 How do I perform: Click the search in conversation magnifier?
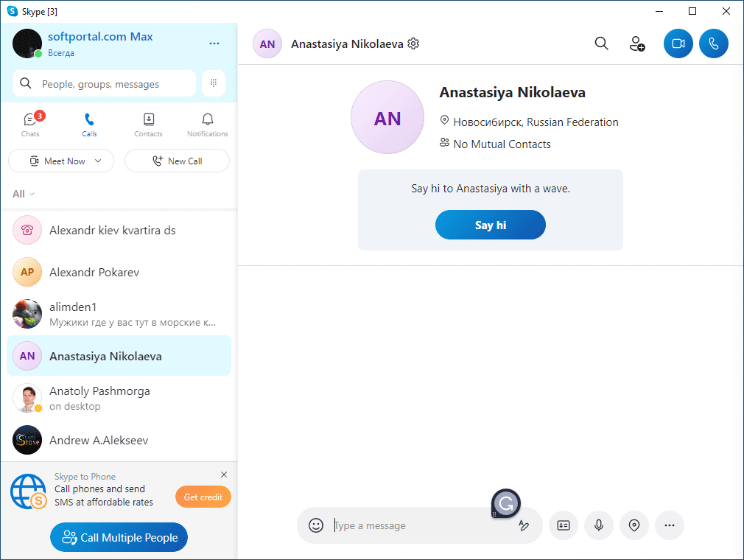(x=601, y=43)
